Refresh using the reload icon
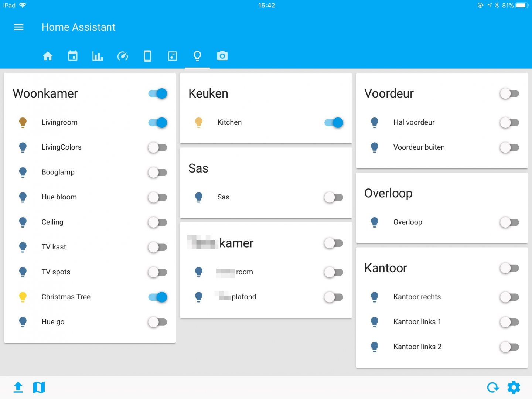The height and width of the screenshot is (399, 532). point(493,387)
